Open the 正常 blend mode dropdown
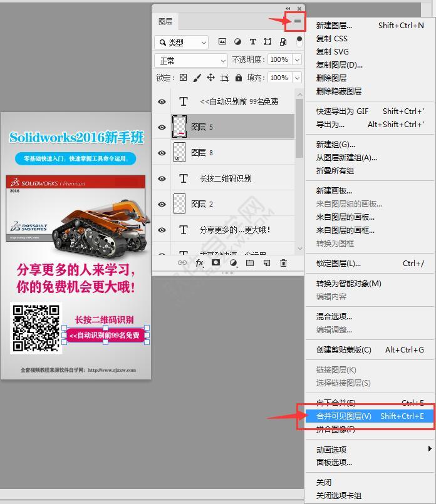This screenshot has width=436, height=504. [191, 60]
